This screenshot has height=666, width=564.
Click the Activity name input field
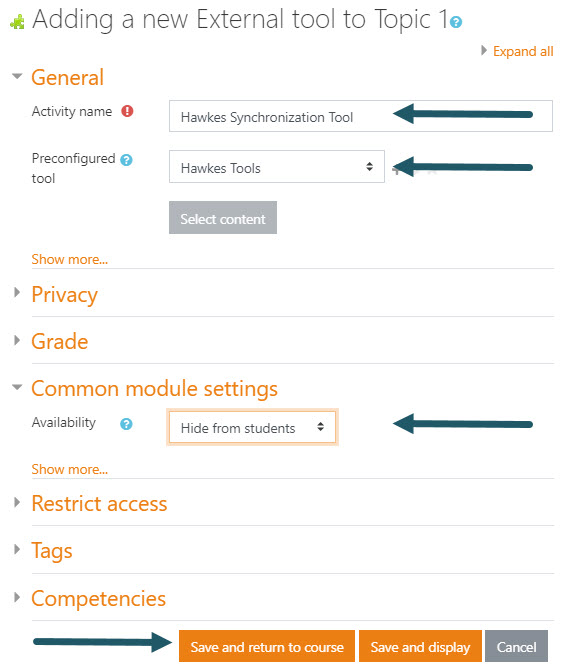[361, 116]
